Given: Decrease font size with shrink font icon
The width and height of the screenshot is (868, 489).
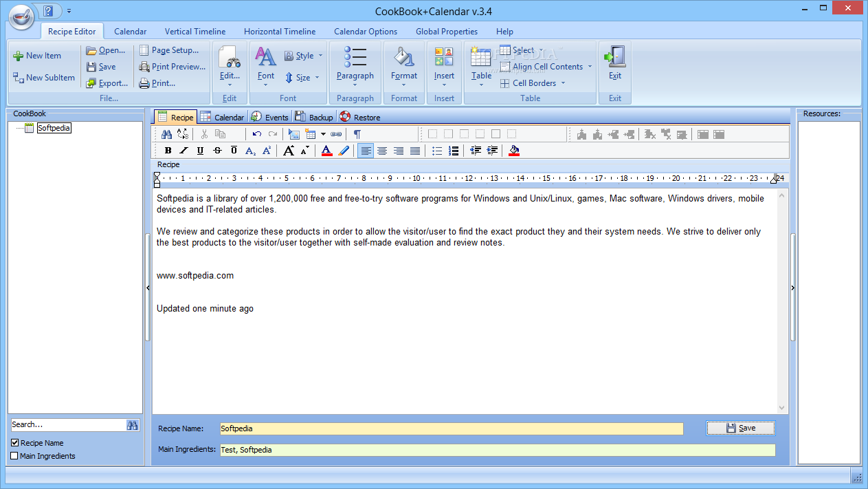Looking at the screenshot, I should (x=304, y=151).
